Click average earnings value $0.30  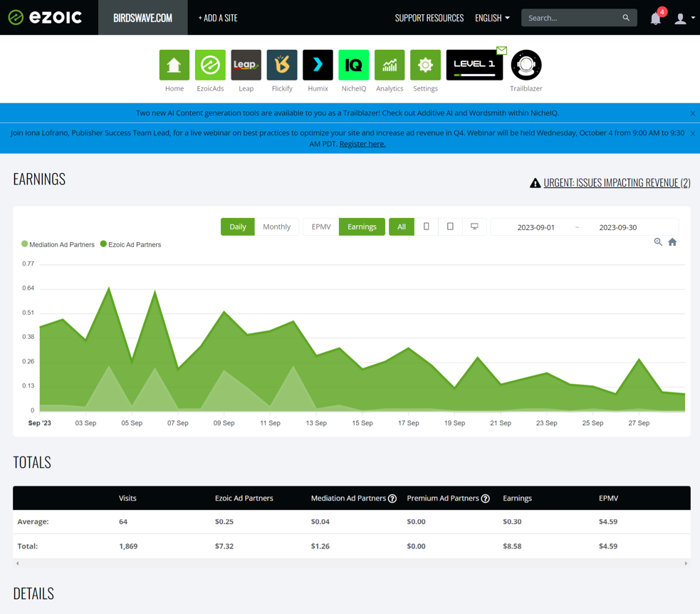(x=512, y=521)
